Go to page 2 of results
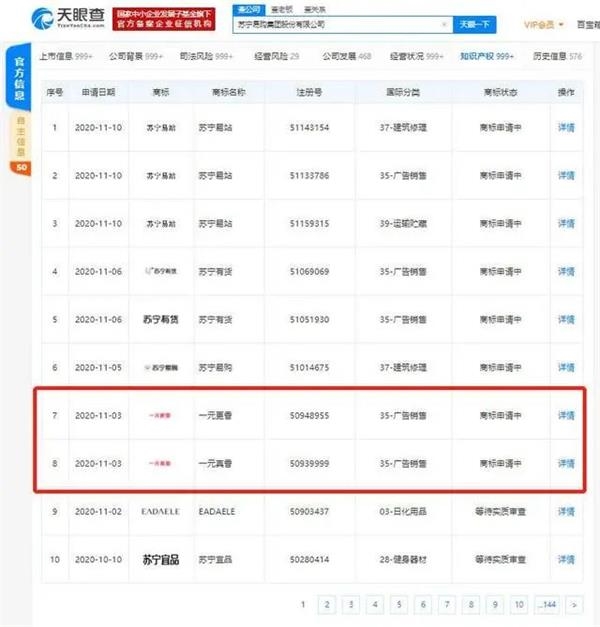This screenshot has height=627, width=600. pyautogui.click(x=327, y=605)
